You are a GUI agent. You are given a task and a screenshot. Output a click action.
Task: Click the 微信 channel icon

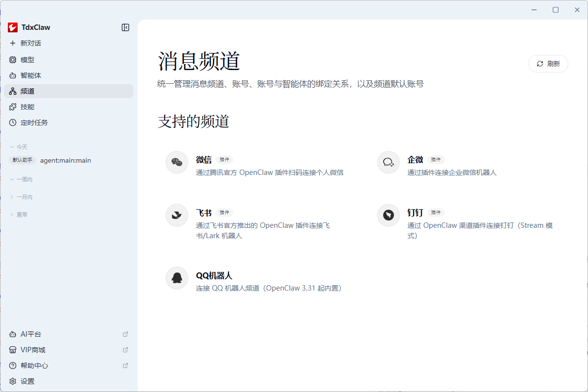click(x=177, y=162)
